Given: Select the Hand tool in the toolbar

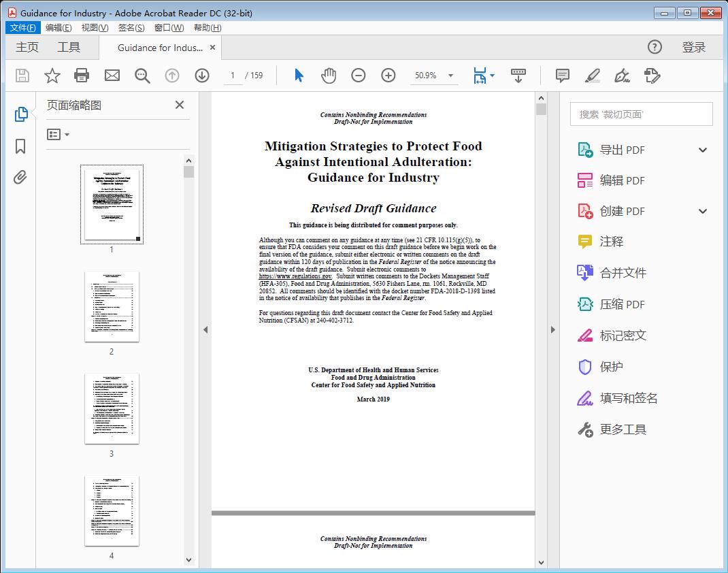Looking at the screenshot, I should click(x=329, y=76).
